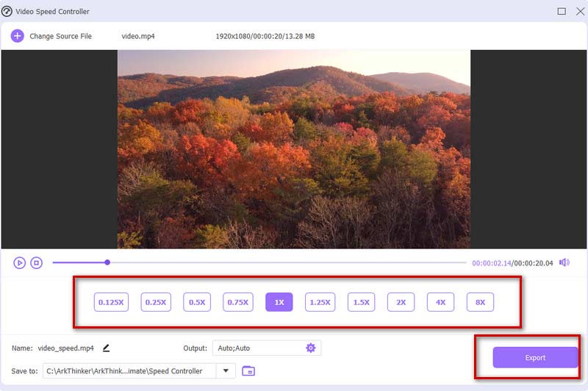Image resolution: width=588 pixels, height=391 pixels.
Task: Stop video playback
Action: pyautogui.click(x=36, y=262)
